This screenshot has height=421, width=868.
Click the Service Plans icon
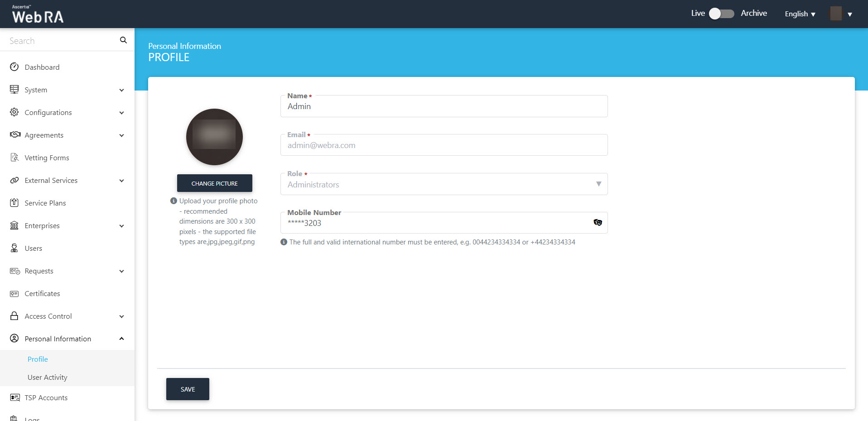[14, 203]
